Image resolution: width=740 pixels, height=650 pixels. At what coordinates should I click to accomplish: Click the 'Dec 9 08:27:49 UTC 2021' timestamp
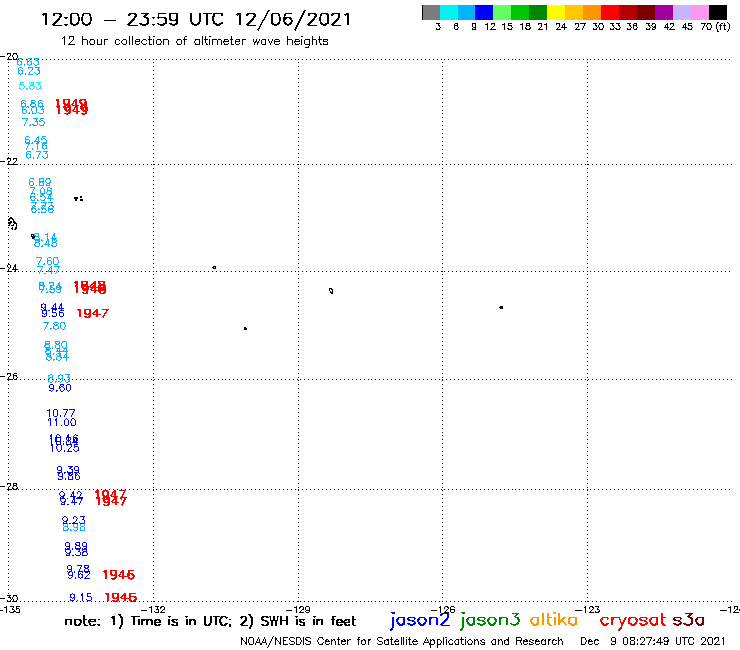(653, 642)
